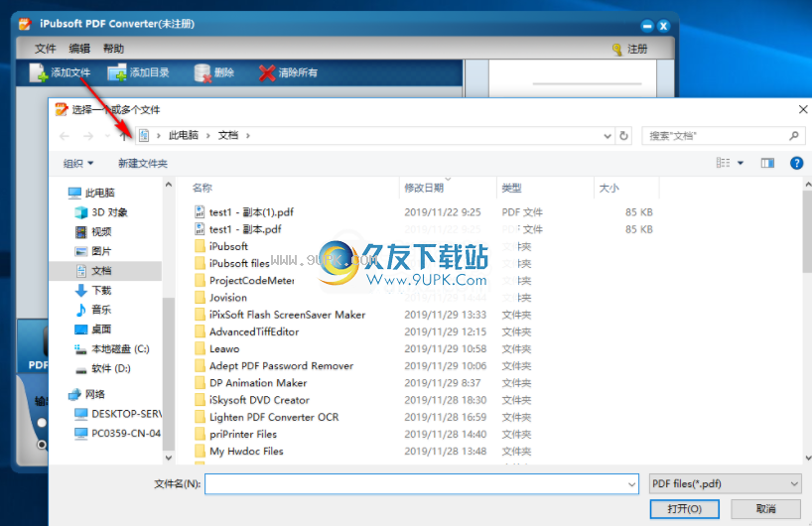Select 3D 对象 in the sidebar
Image resolution: width=812 pixels, height=526 pixels.
coord(101,212)
